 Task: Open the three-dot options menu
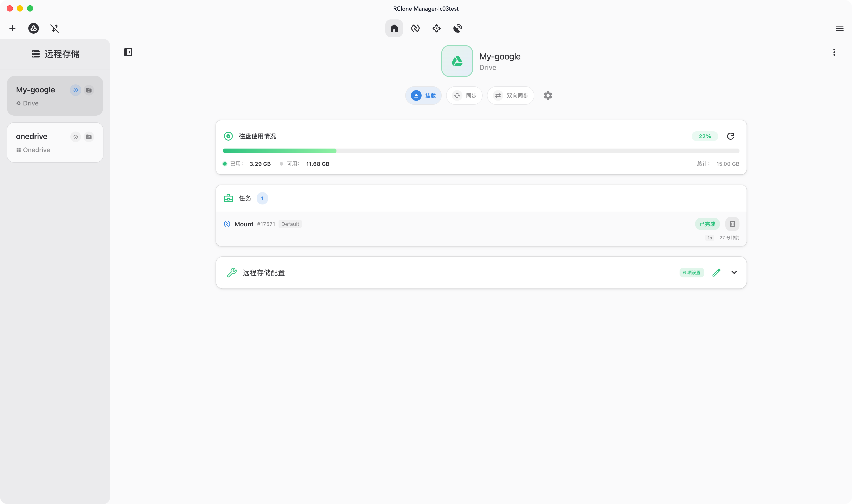[x=834, y=52]
